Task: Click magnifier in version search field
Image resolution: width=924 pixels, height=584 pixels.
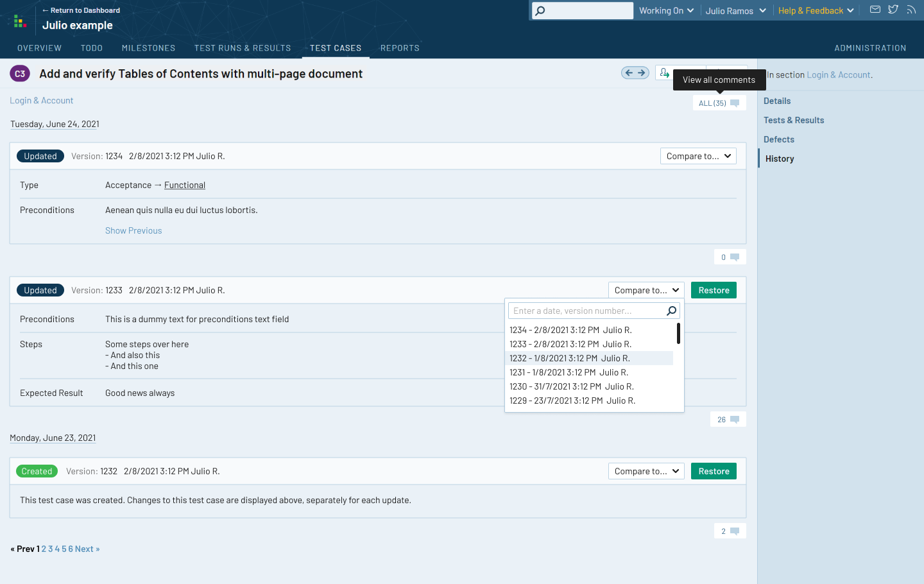Action: pos(671,311)
